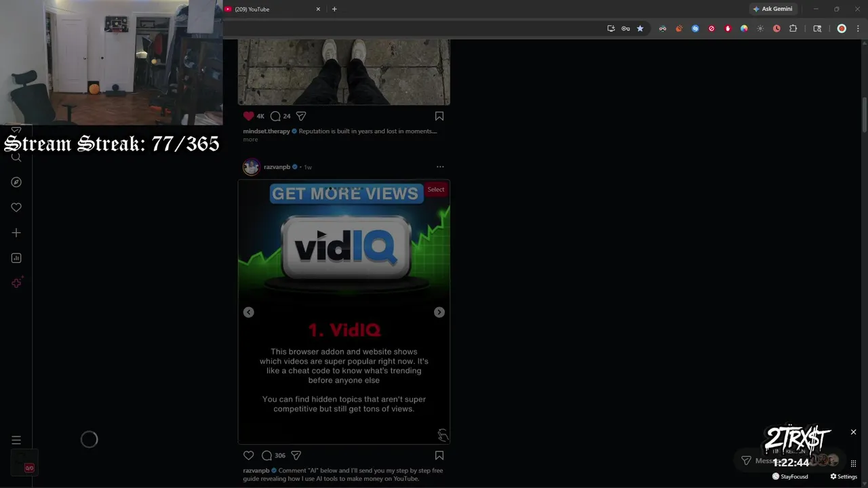Unlike the mindset.therapy post red heart

pos(249,116)
